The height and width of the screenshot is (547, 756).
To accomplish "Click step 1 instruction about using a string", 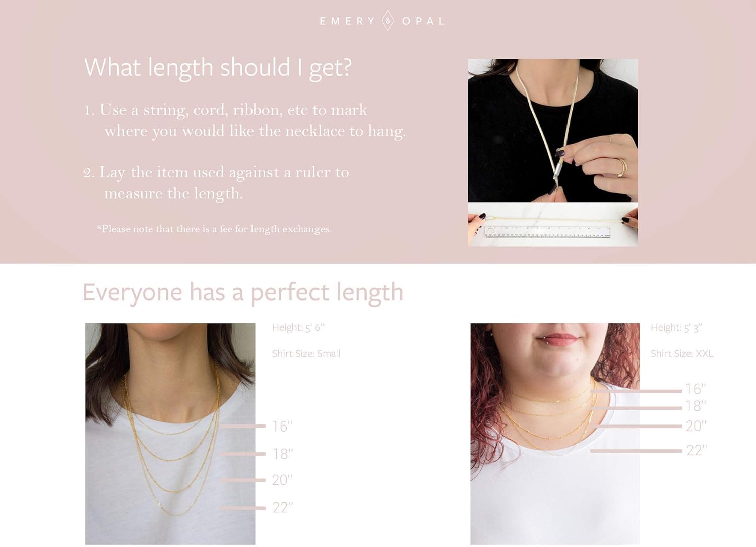I will [245, 120].
